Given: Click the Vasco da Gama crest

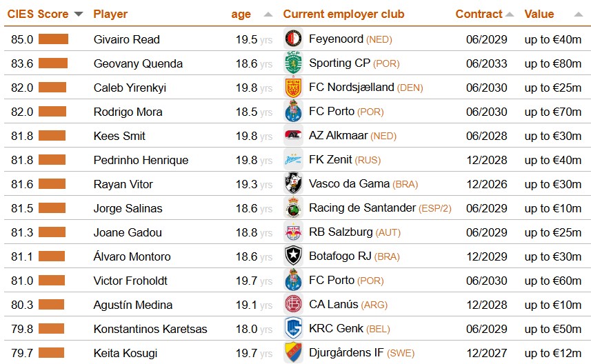Looking at the screenshot, I should pos(293,184).
